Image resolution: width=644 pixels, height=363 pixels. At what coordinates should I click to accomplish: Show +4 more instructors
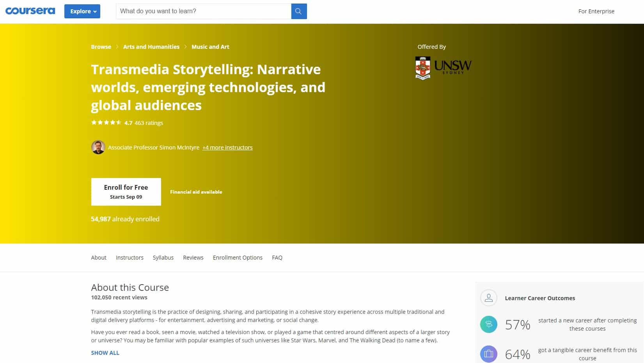point(227,148)
